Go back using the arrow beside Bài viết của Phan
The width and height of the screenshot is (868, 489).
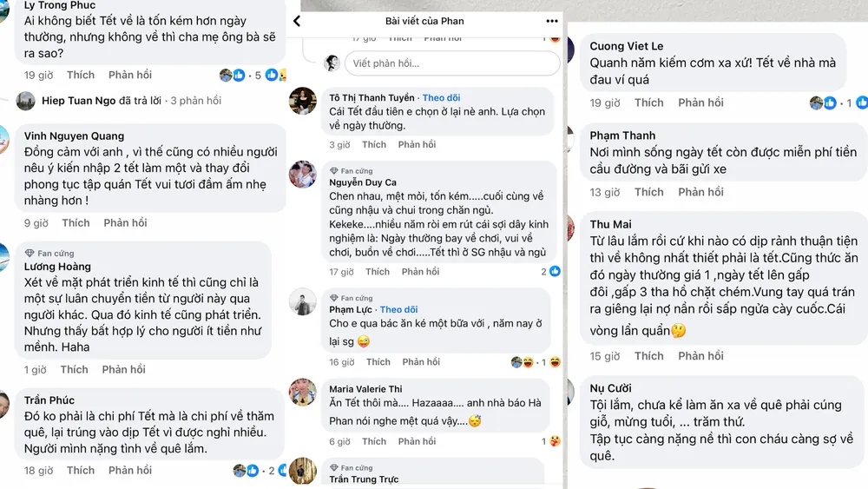(x=297, y=21)
